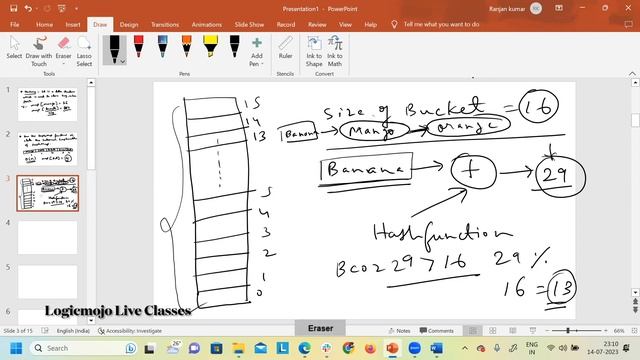Open the View tab
The image size is (640, 360).
point(345,24)
